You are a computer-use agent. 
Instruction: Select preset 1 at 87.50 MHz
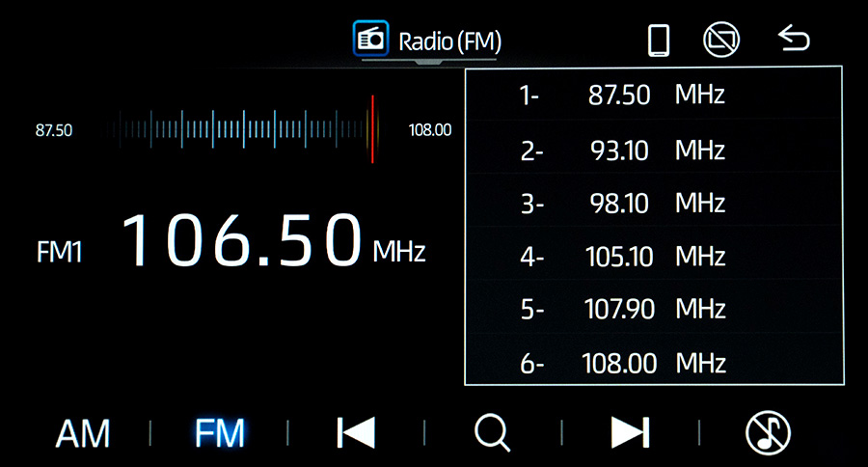653,96
